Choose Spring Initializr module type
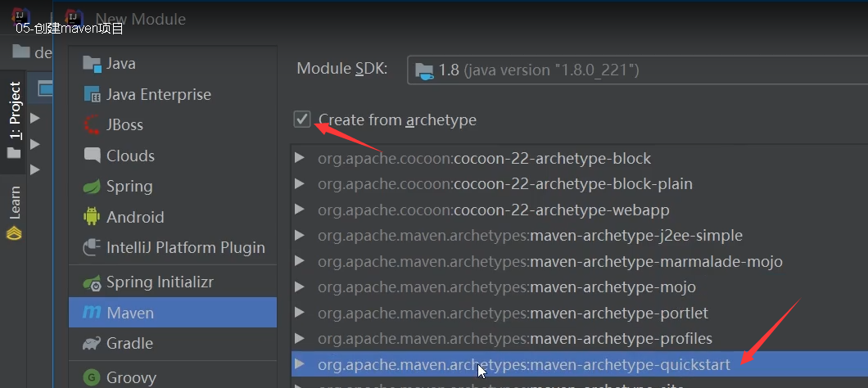Viewport: 868px width, 388px height. click(172, 283)
